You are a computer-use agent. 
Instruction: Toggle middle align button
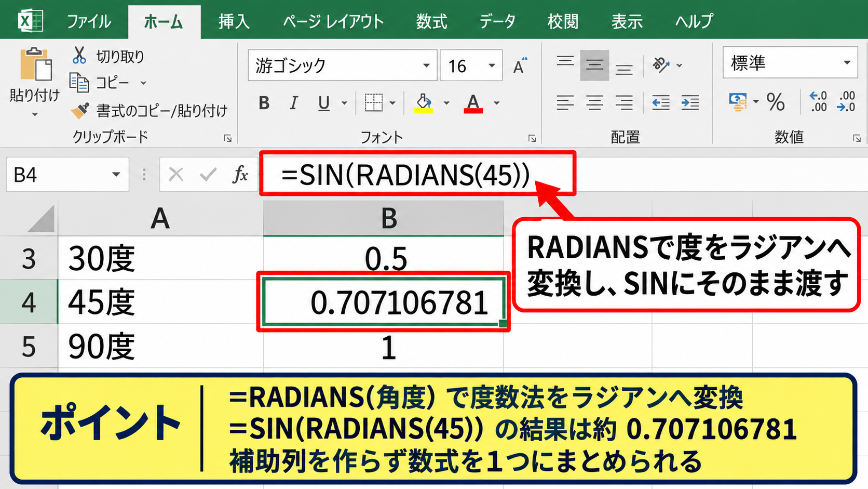tap(594, 65)
